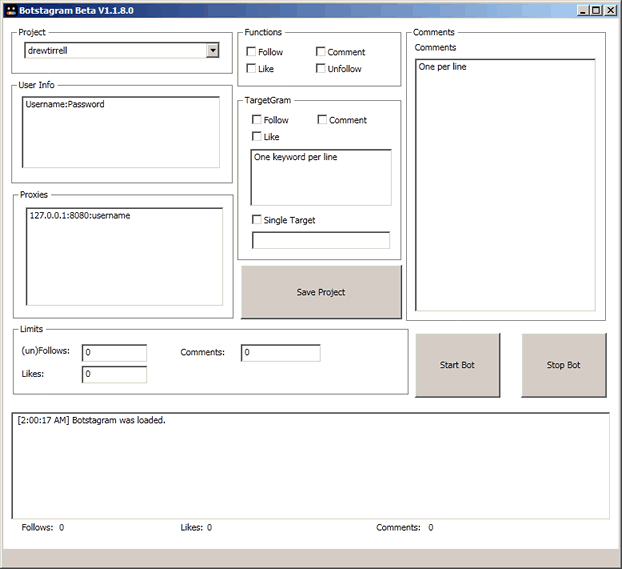Image resolution: width=622 pixels, height=569 pixels.
Task: Minimize the Botstagram window
Action: tap(582, 10)
